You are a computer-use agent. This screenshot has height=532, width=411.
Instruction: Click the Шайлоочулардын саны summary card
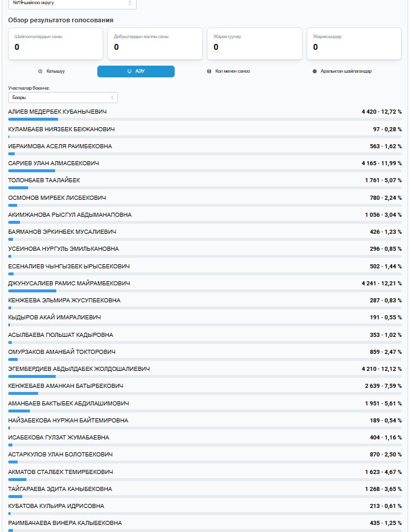56,43
